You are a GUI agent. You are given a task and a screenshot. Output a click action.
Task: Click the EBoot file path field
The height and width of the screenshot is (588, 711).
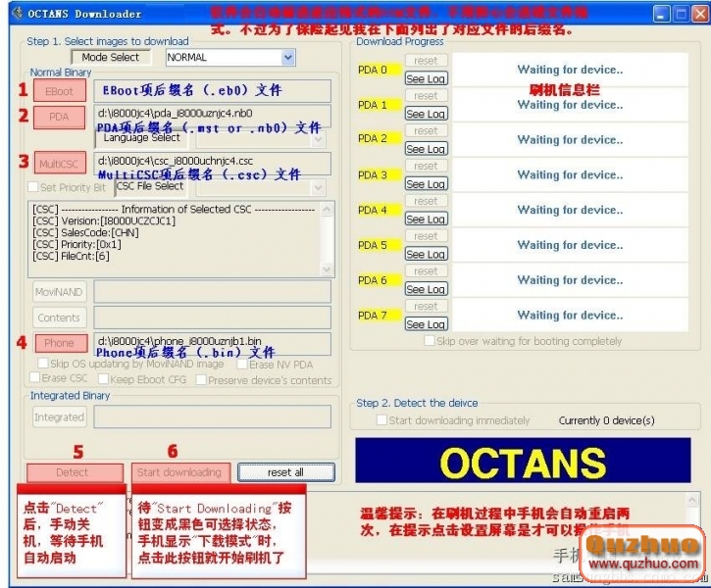coord(212,91)
